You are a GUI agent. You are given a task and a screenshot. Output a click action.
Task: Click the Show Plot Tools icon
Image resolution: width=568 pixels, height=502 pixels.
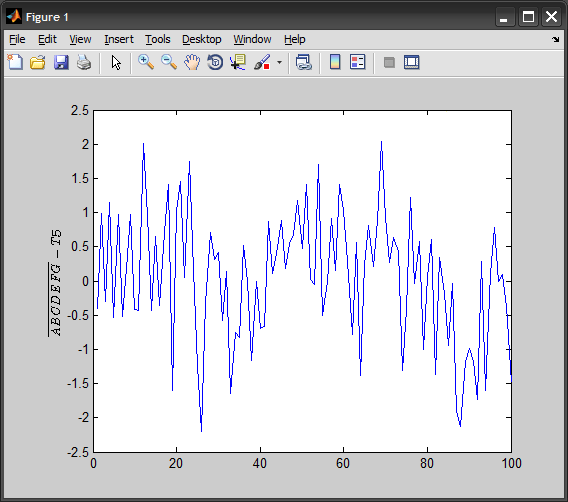[x=412, y=62]
